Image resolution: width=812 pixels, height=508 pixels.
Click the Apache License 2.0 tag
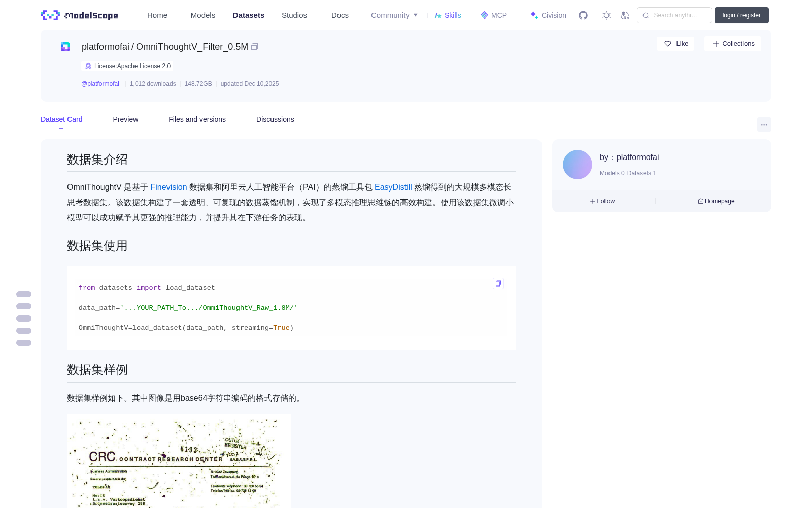(127, 66)
